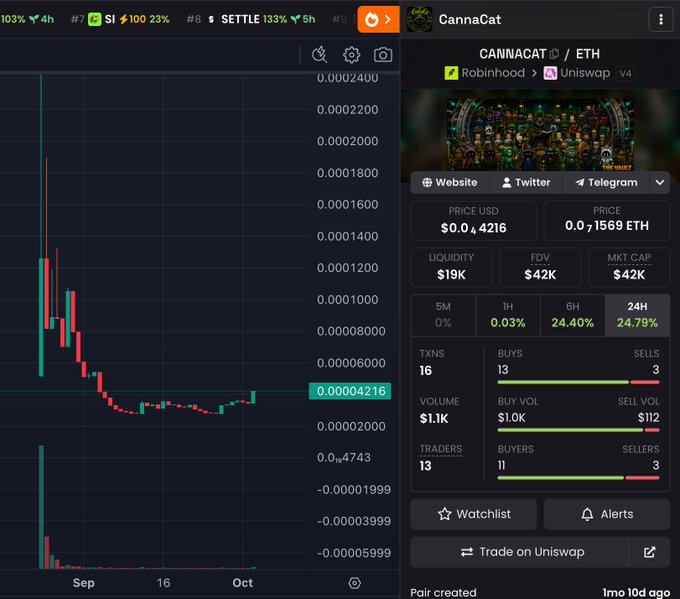The height and width of the screenshot is (599, 680).
Task: Click the chart settings gear icon
Action: [351, 55]
